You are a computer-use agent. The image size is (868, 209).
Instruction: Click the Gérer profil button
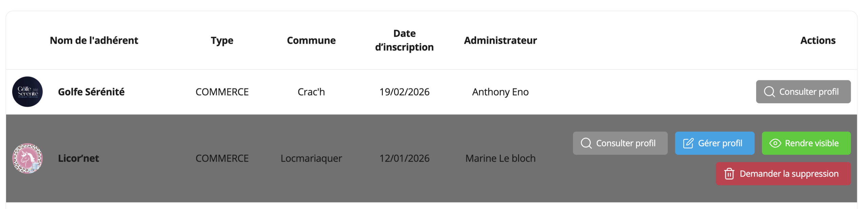tap(714, 143)
